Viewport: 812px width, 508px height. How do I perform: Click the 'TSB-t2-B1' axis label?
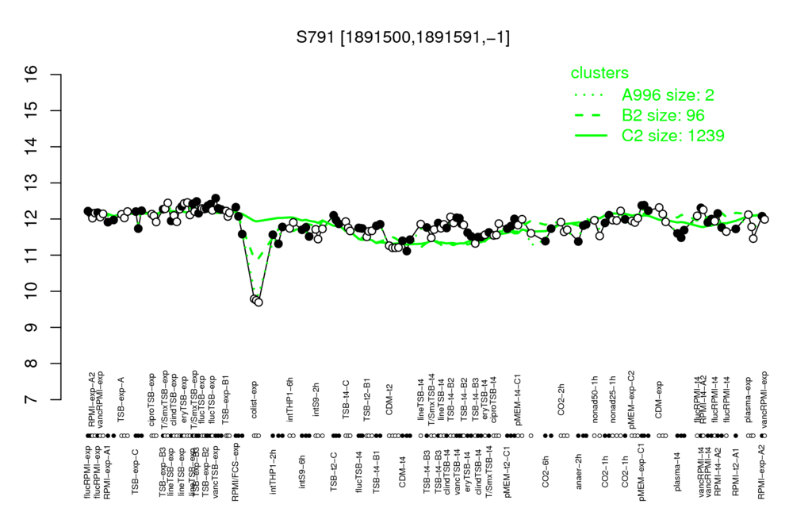[x=366, y=401]
